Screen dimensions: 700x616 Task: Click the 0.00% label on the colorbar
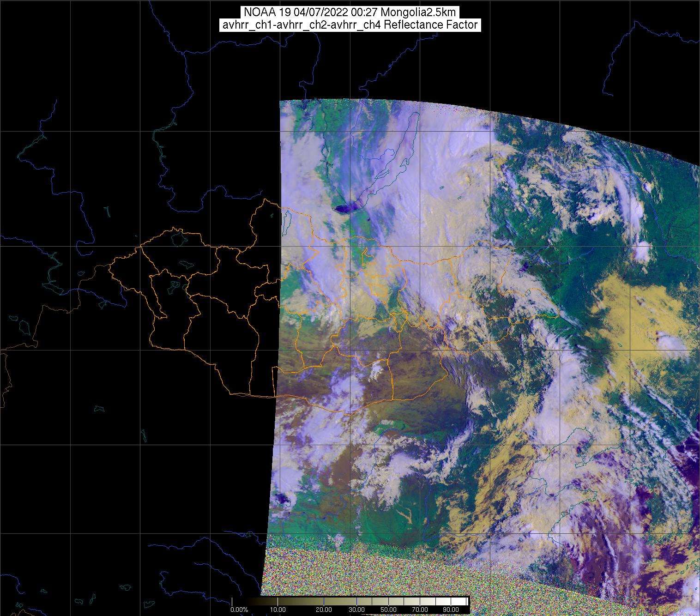(x=239, y=610)
